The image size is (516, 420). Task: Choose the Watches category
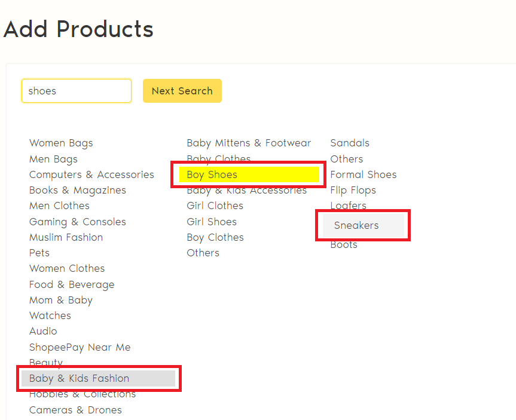point(50,315)
